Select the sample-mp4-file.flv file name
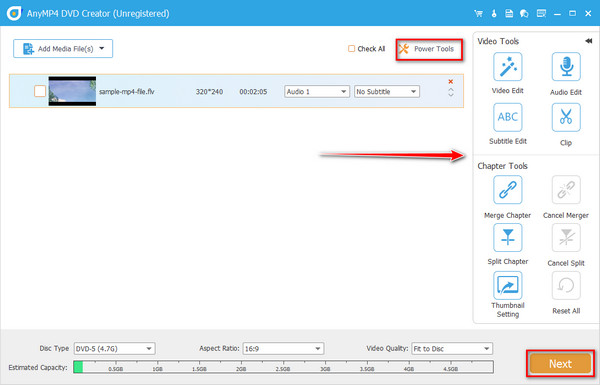600x385 pixels. 127,92
